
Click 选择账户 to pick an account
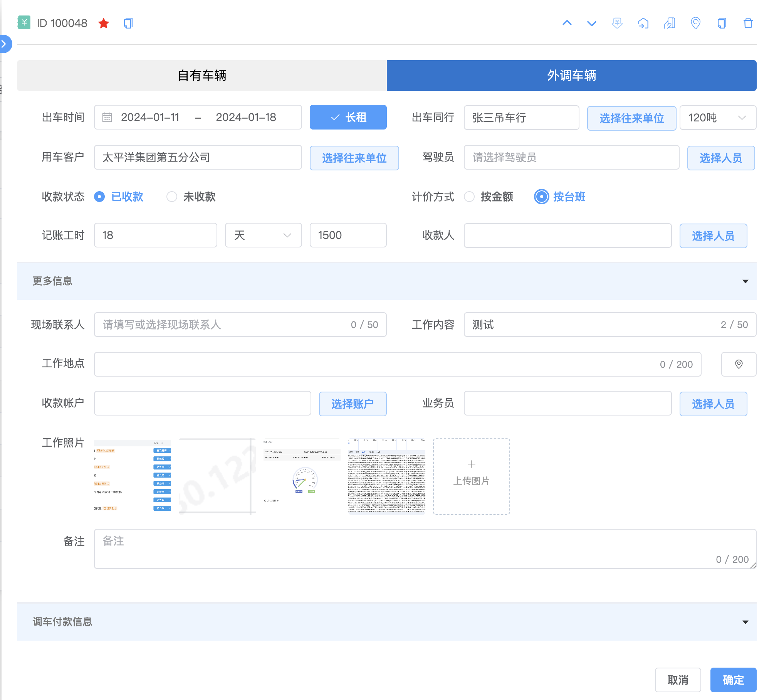(x=353, y=404)
